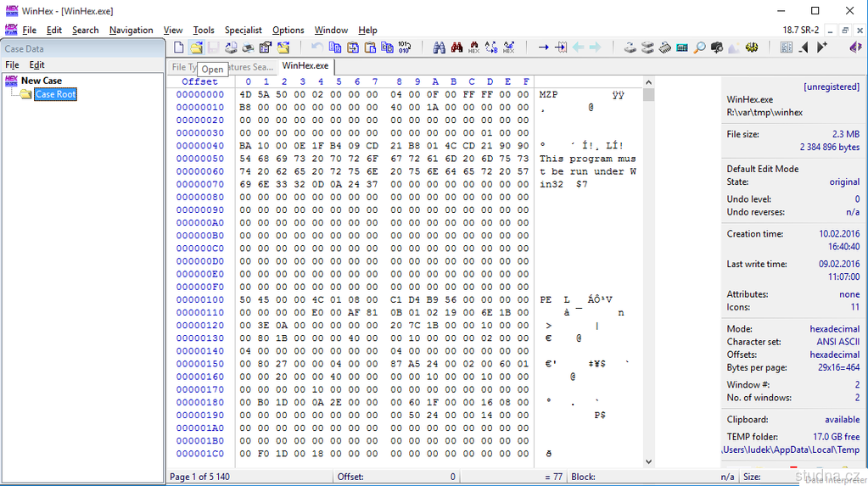Click the Clipboard value 'available'
The image size is (868, 486).
[x=842, y=420]
